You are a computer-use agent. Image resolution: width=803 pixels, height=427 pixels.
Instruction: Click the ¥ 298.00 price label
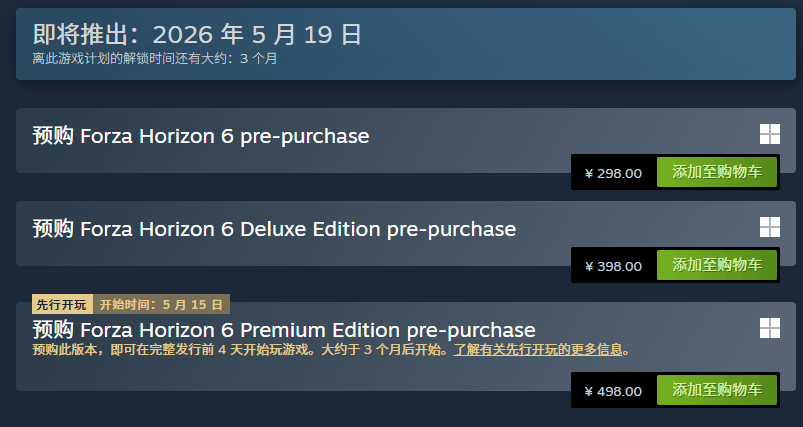pos(613,173)
